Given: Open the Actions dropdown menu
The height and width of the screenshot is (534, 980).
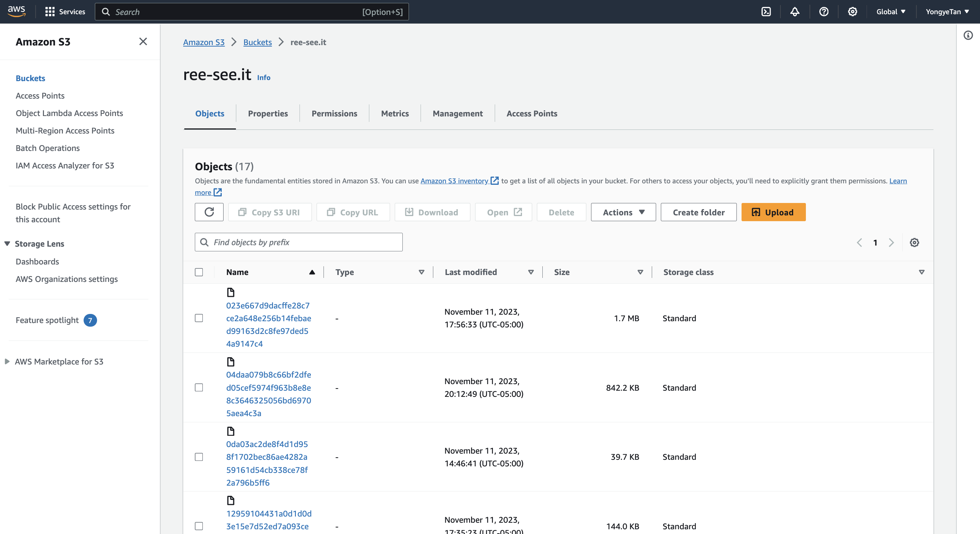Looking at the screenshot, I should (x=623, y=212).
